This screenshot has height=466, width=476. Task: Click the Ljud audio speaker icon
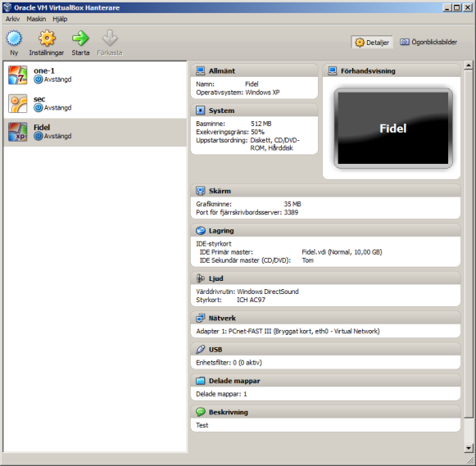coord(201,278)
